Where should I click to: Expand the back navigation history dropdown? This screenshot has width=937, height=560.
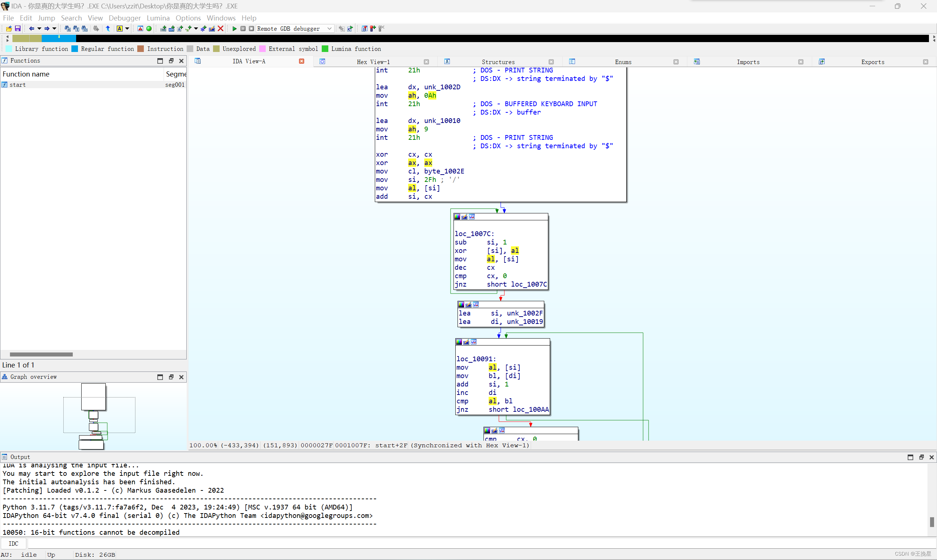(39, 29)
